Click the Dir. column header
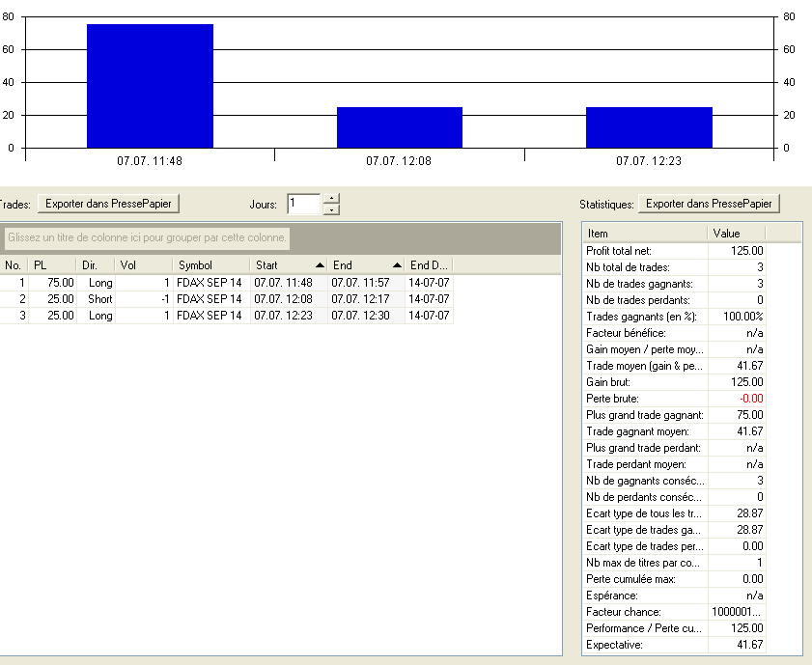Viewport: 812px width, 665px height. [95, 264]
